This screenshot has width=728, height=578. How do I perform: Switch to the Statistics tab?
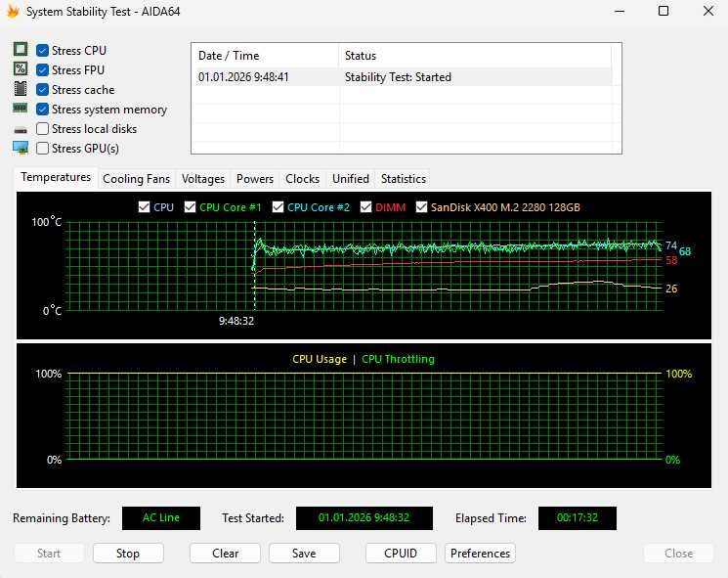point(403,179)
